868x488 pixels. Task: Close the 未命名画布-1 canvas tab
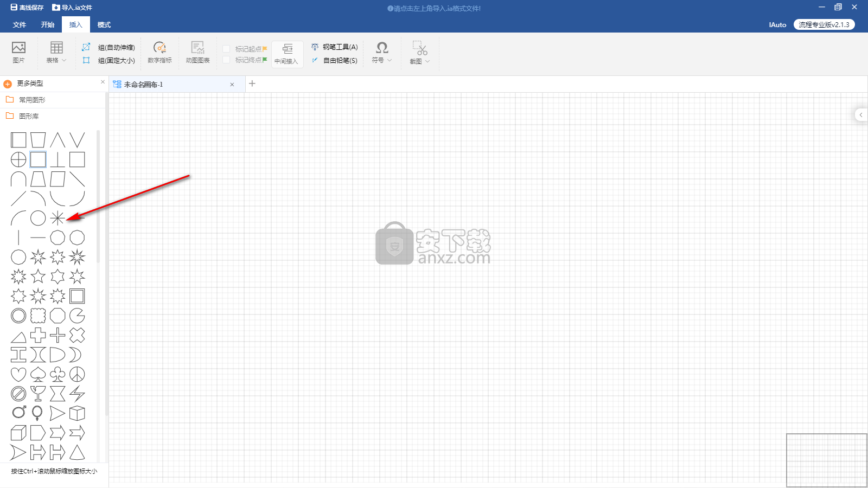(232, 85)
